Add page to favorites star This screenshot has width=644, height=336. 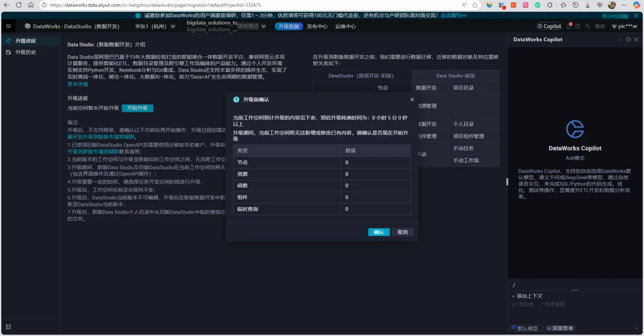(x=475, y=5)
